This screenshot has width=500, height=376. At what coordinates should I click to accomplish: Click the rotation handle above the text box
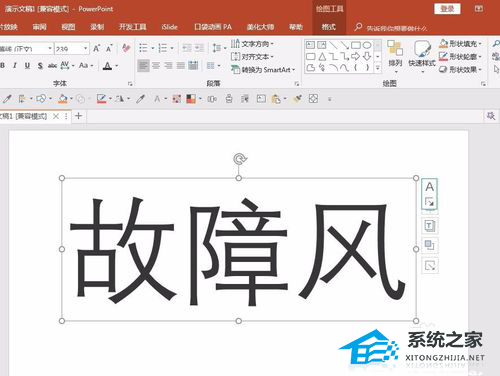click(x=239, y=159)
